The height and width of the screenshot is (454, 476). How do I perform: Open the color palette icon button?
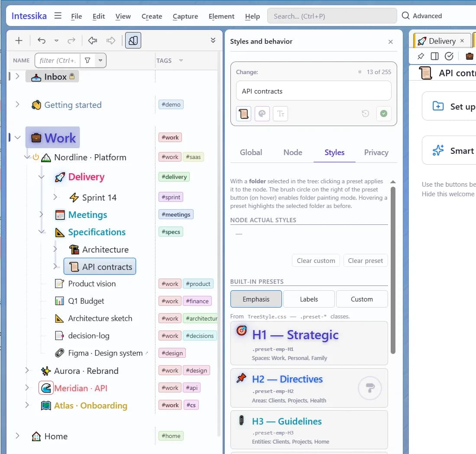262,114
